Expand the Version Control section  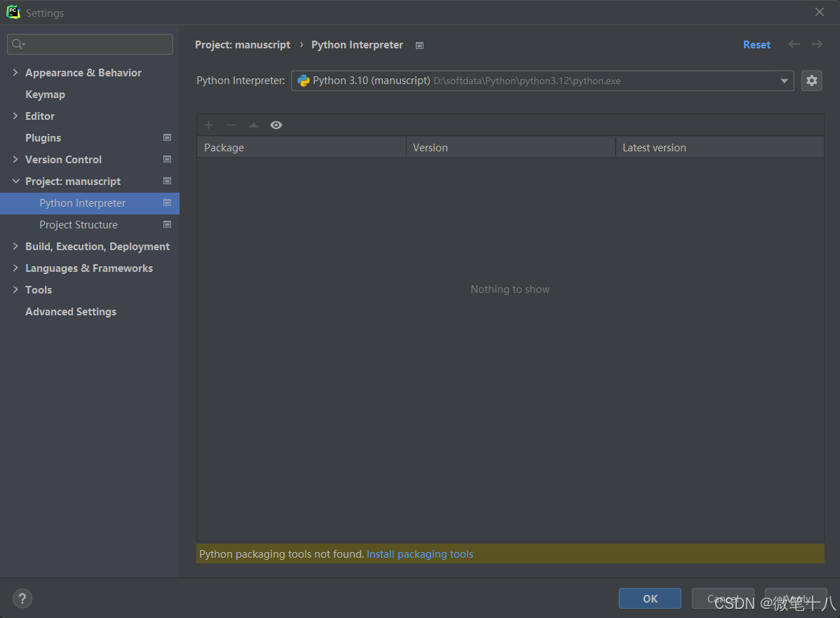coord(15,159)
